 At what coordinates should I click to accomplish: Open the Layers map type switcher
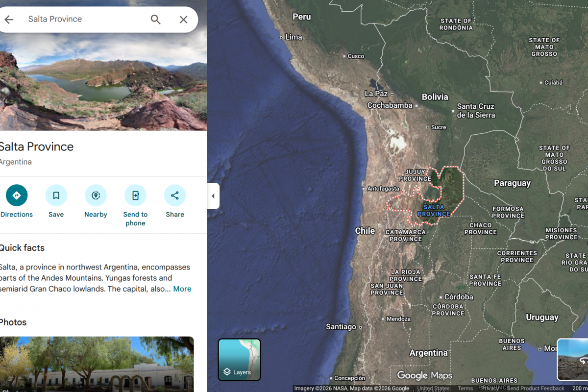[239, 360]
